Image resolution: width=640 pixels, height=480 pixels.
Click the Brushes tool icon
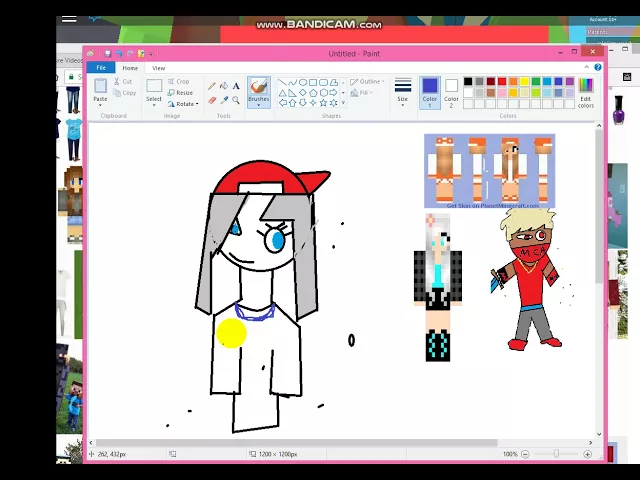(x=258, y=86)
